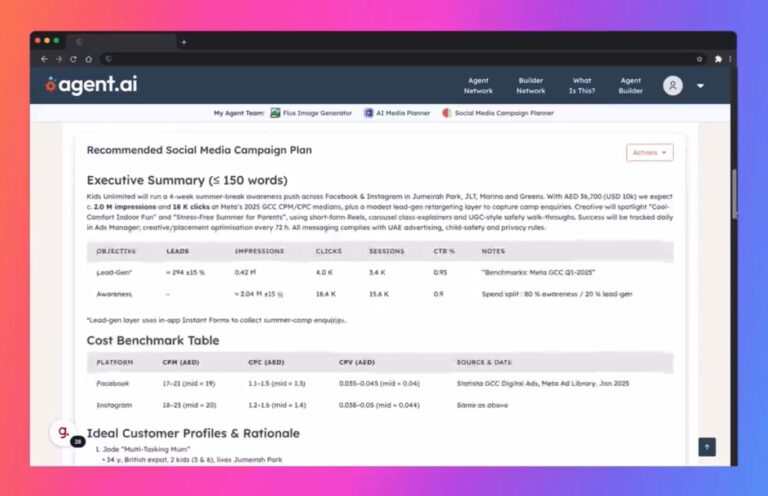Image resolution: width=768 pixels, height=496 pixels.
Task: Bookmark this page with the star
Action: (699, 59)
